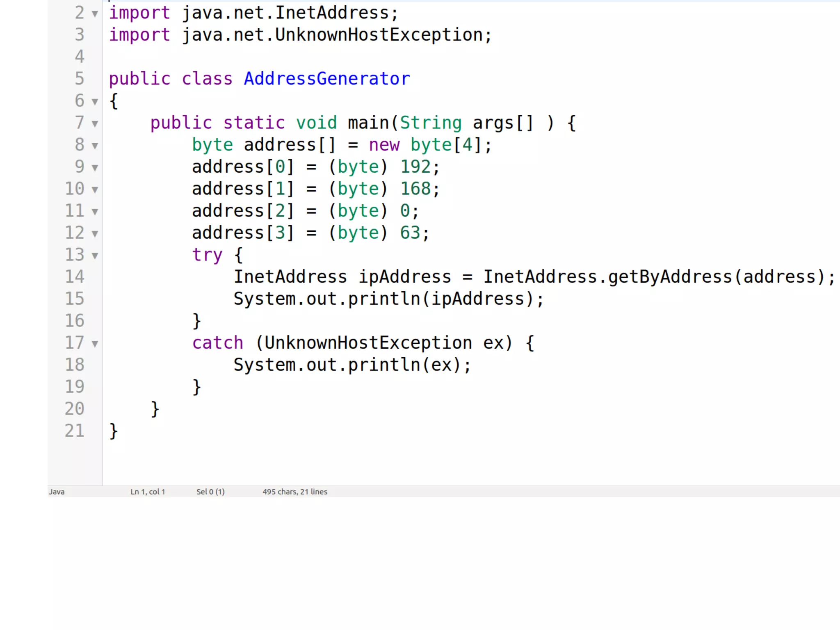Click the value 192 on line 9
The height and width of the screenshot is (630, 840).
coord(415,167)
